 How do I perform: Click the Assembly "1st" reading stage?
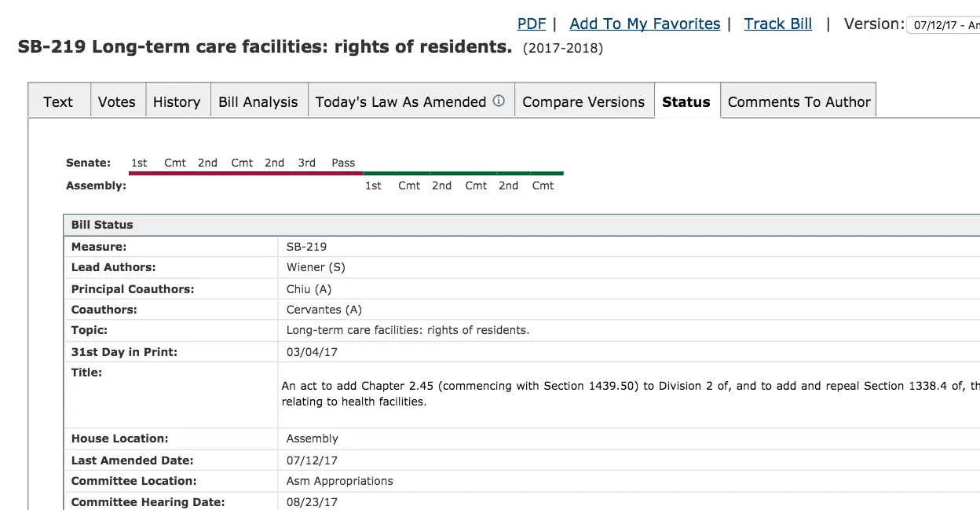[x=373, y=185]
